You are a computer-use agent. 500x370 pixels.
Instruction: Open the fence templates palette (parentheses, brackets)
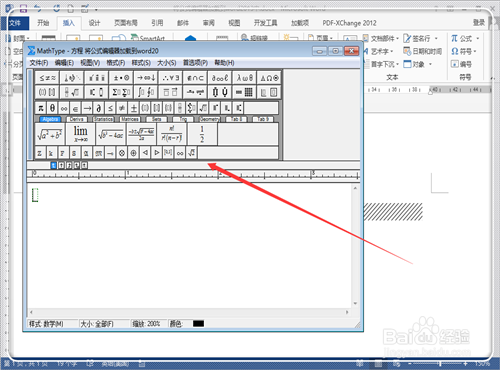[47, 92]
